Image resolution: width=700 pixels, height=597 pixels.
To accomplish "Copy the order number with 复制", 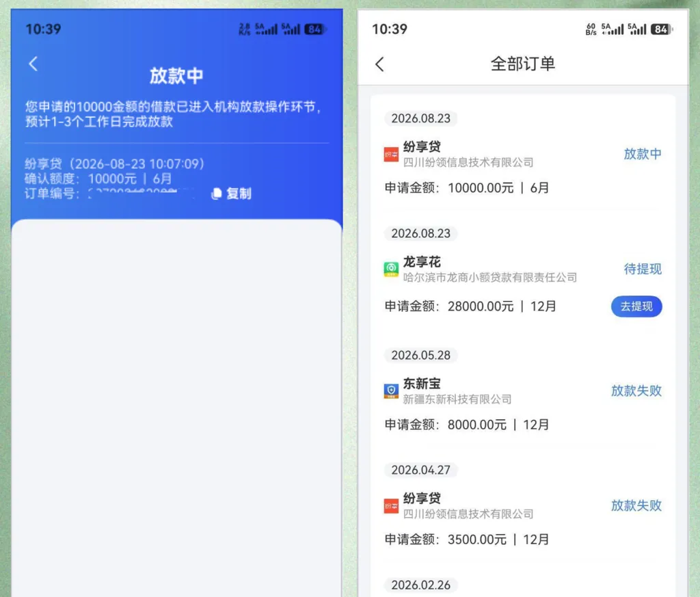I will click(239, 194).
